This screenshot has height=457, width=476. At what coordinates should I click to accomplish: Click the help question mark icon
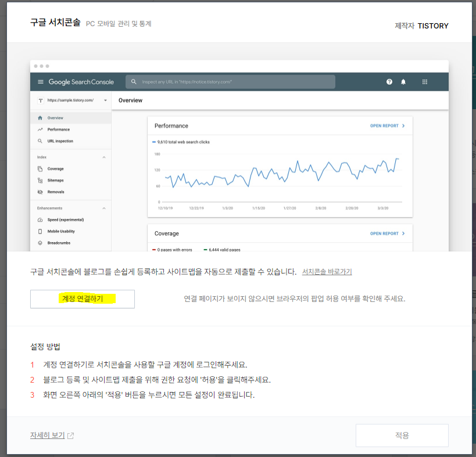click(x=389, y=82)
